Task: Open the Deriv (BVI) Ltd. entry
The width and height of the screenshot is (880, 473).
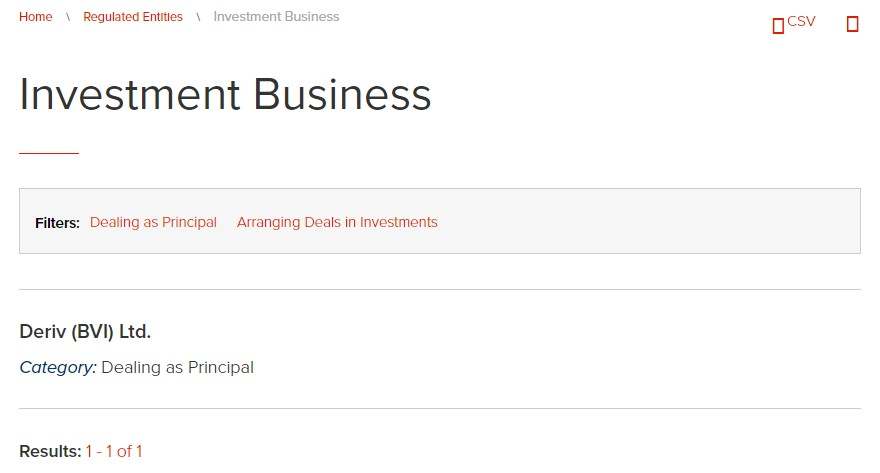Action: point(85,332)
